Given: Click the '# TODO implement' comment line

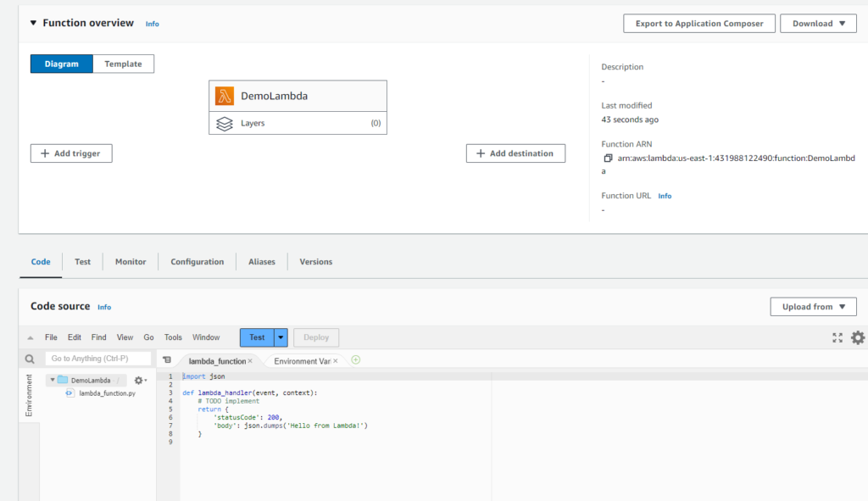Looking at the screenshot, I should (x=229, y=401).
